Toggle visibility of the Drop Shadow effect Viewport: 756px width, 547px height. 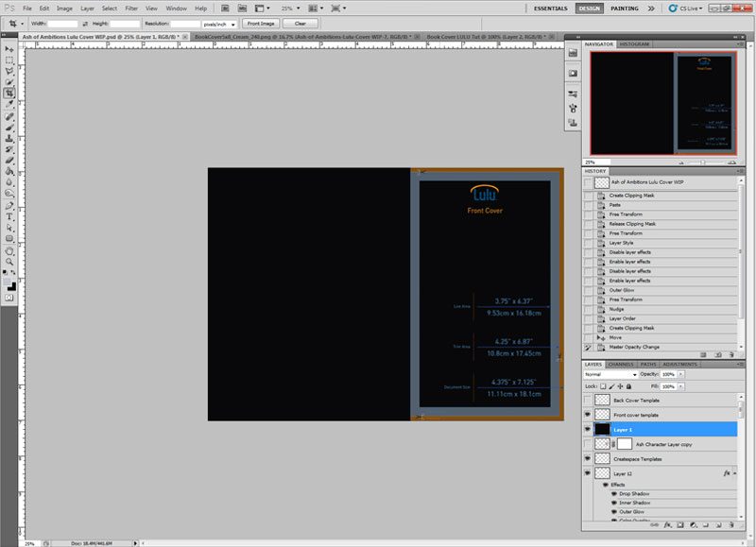pos(611,494)
